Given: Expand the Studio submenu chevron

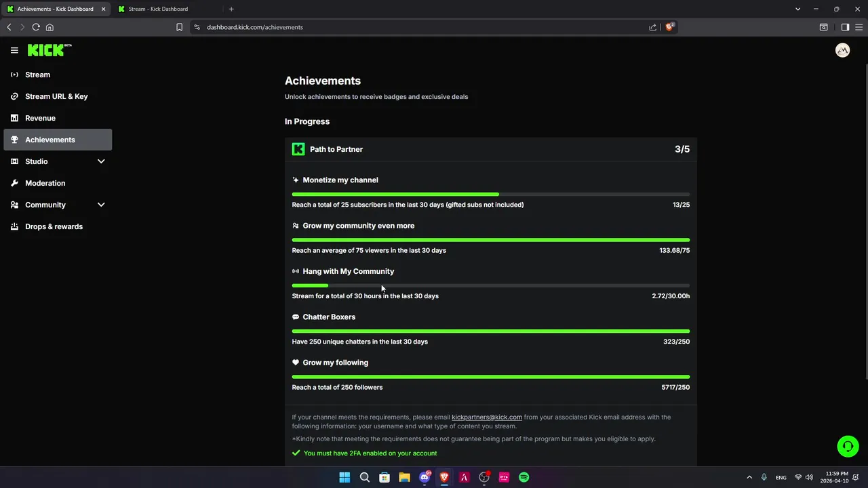Looking at the screenshot, I should coord(101,161).
